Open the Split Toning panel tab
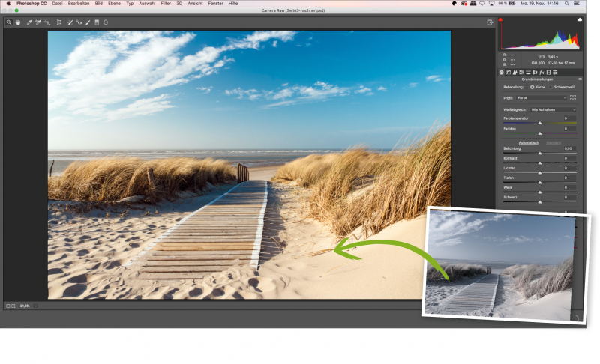This screenshot has width=600, height=364. (x=528, y=72)
